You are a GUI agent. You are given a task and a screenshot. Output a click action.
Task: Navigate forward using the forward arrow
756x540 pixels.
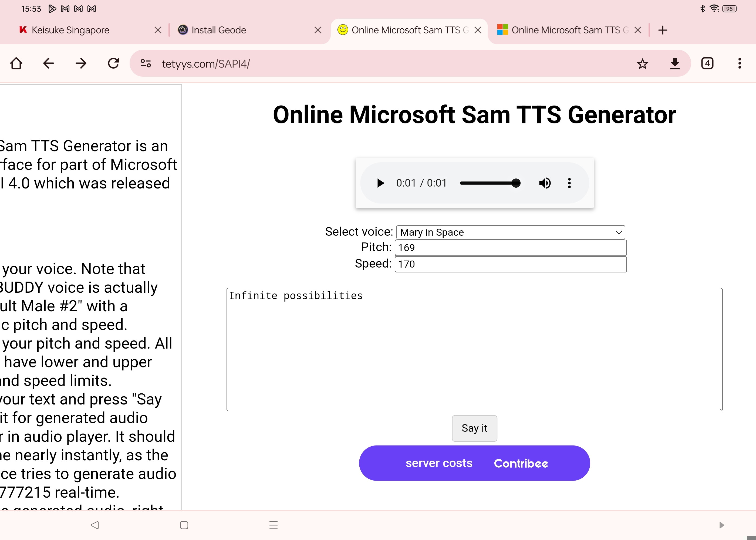[81, 63]
